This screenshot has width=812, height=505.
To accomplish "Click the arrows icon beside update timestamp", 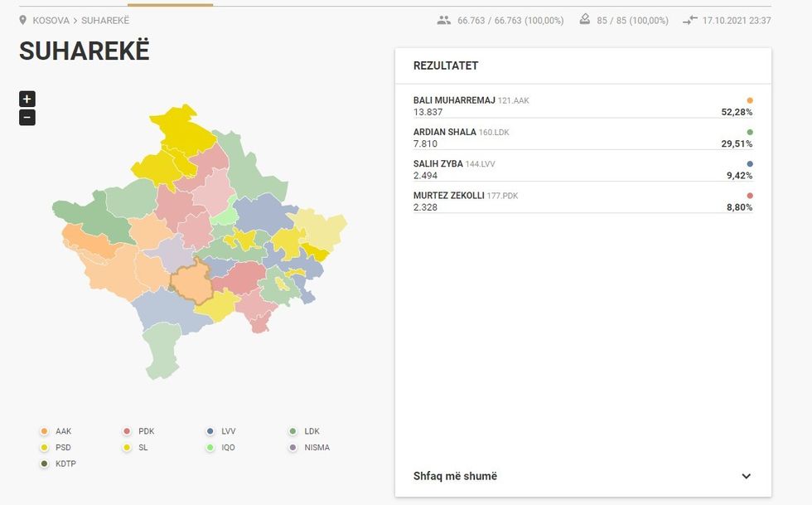I will pos(689,20).
